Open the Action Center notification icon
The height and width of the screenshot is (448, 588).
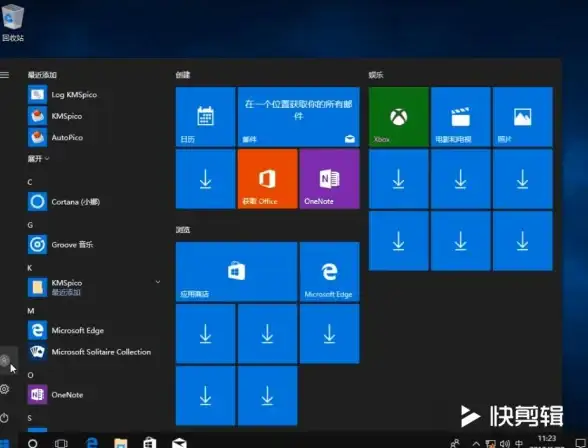click(580, 444)
